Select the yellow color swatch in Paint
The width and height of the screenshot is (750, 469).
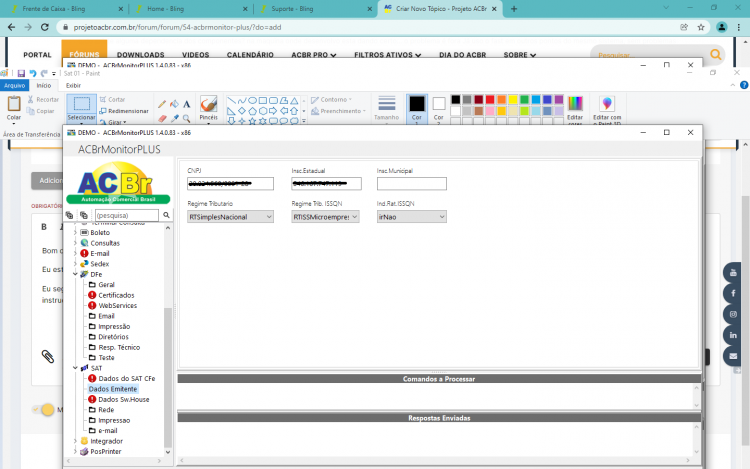click(513, 99)
